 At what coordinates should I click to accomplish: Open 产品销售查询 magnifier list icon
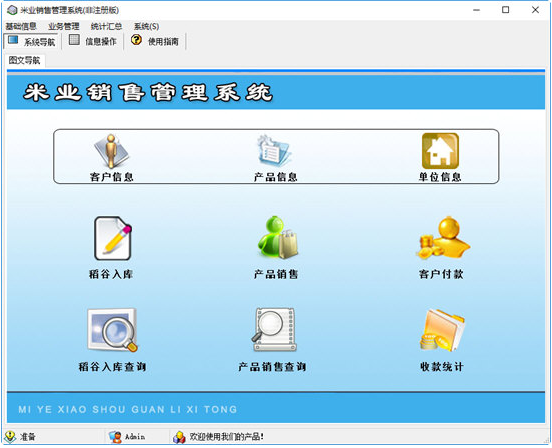[274, 330]
